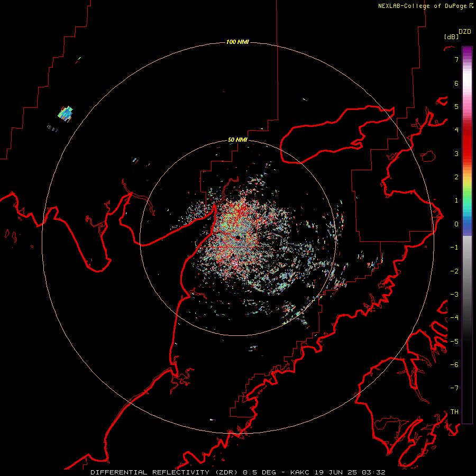Click the -5 dB scale tick label
Image resolution: width=476 pixels, height=476 pixels.
click(x=454, y=341)
